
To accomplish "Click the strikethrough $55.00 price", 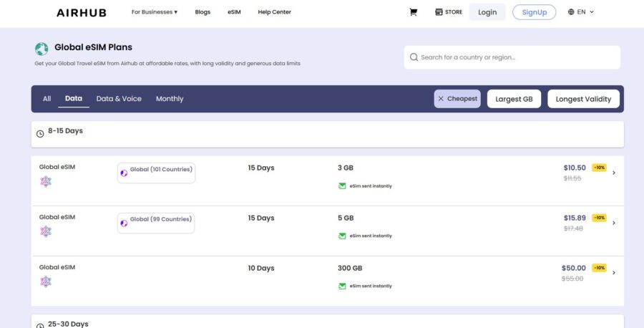I will [572, 279].
